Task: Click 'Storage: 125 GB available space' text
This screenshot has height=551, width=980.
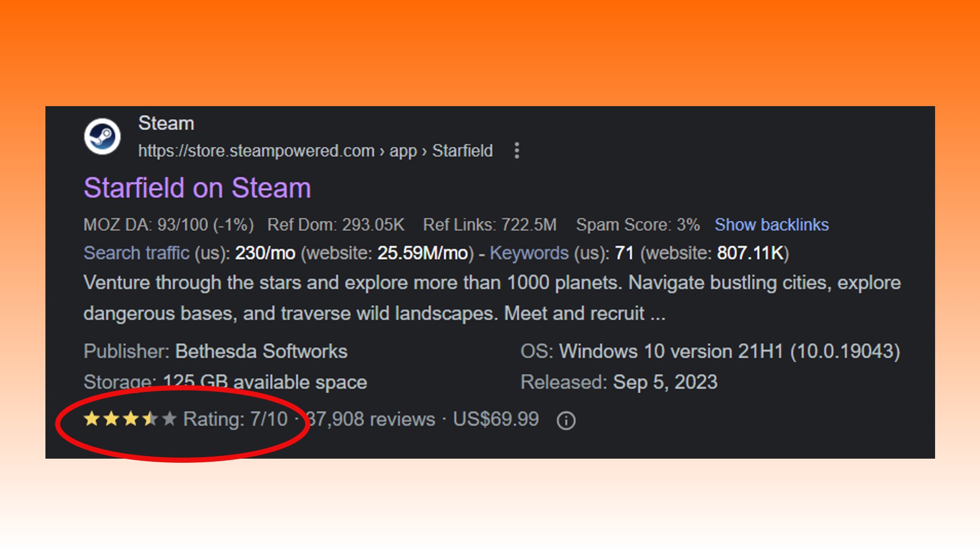Action: coord(225,382)
